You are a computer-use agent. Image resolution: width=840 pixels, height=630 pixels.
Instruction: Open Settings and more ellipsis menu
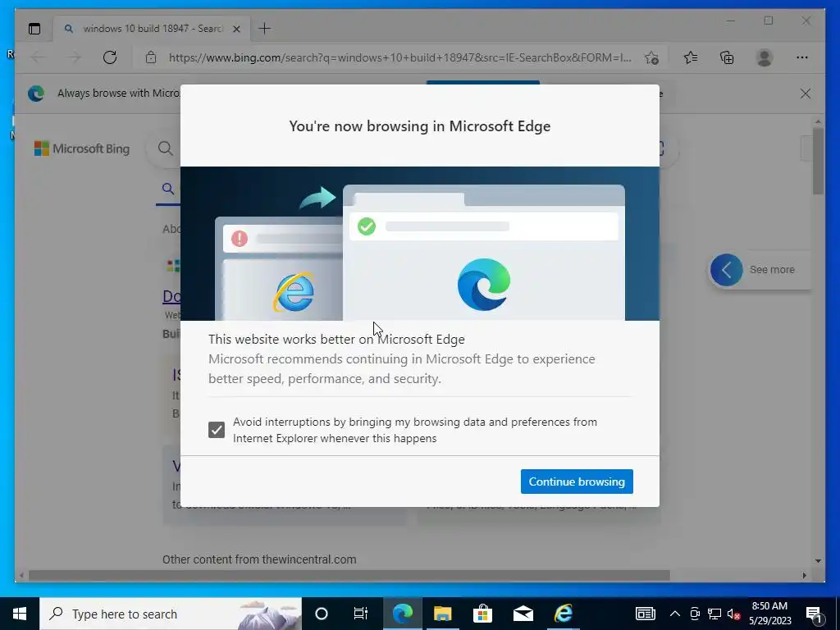click(802, 57)
